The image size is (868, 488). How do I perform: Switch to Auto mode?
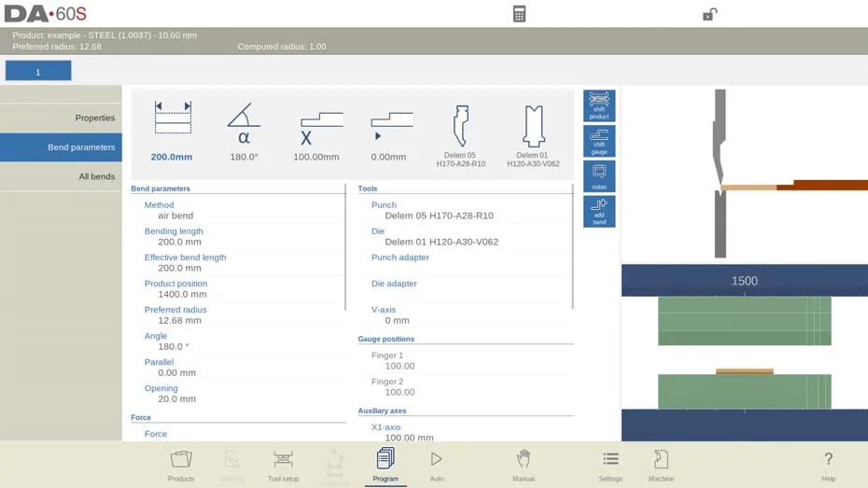coord(436,466)
